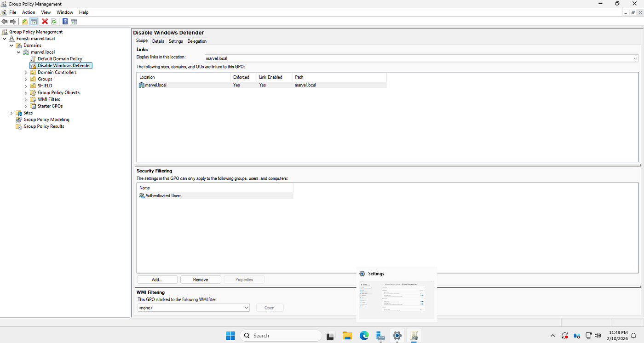
Task: Click the Path column header
Action: point(339,77)
